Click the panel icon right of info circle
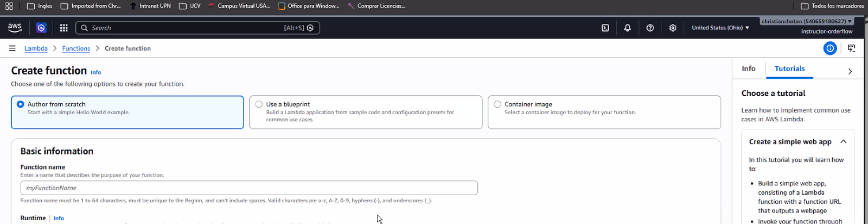Image resolution: width=868 pixels, height=224 pixels. click(x=852, y=48)
